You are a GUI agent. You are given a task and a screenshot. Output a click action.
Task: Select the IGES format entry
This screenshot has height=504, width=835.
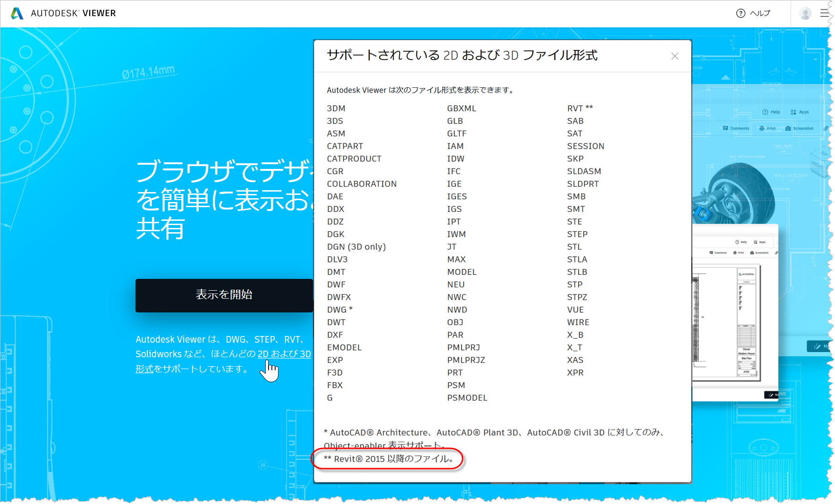(457, 197)
